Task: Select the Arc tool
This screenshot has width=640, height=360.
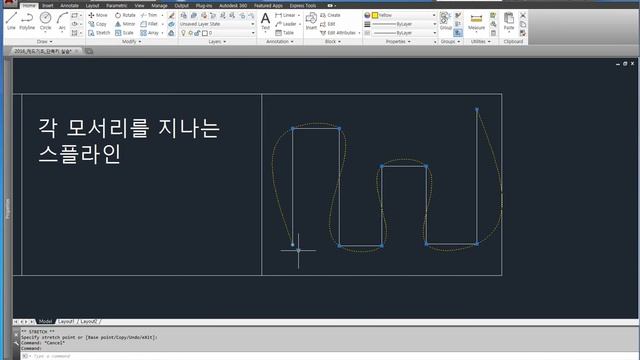Action: tap(62, 21)
